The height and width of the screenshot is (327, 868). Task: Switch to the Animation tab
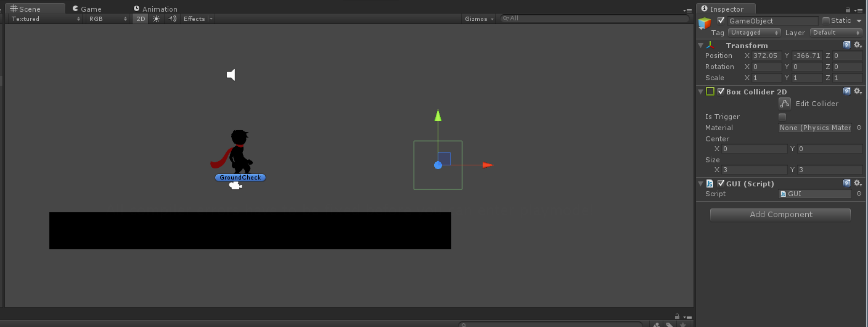pyautogui.click(x=155, y=9)
